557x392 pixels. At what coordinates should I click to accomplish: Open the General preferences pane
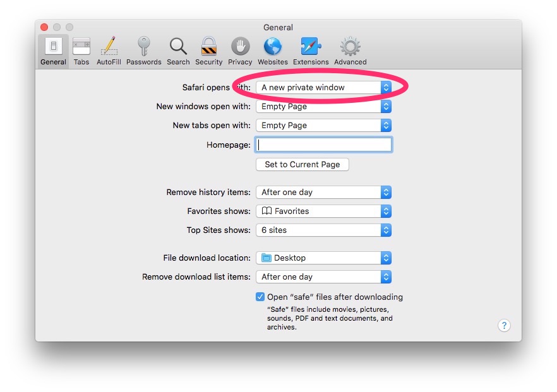click(53, 51)
